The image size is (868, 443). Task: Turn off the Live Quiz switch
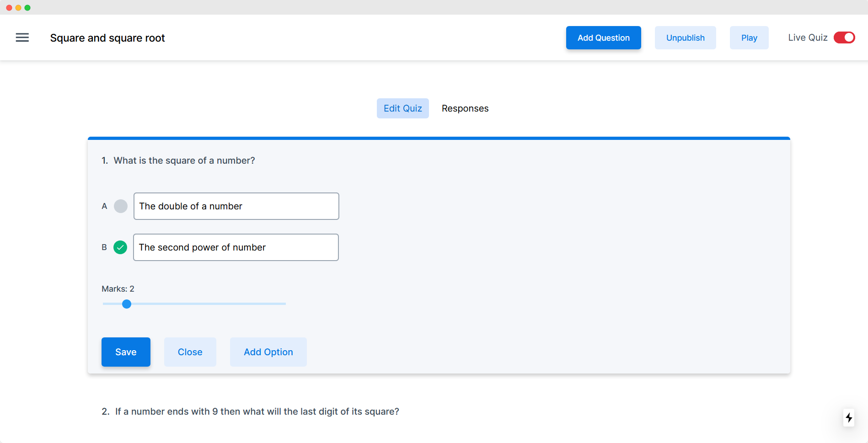tap(844, 37)
